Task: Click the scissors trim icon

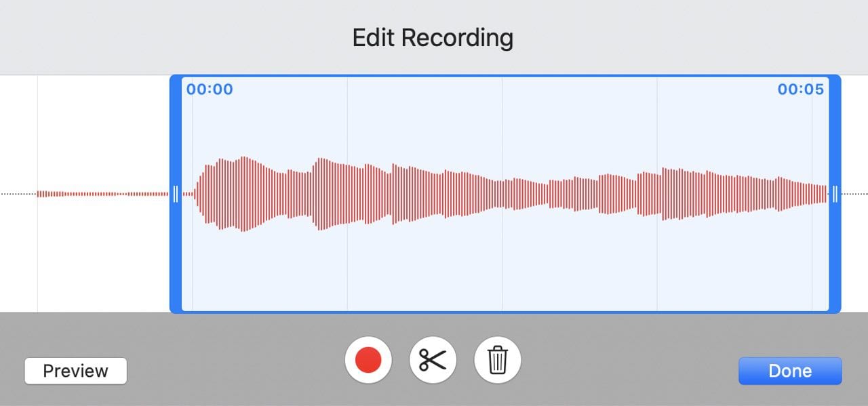Action: [433, 359]
